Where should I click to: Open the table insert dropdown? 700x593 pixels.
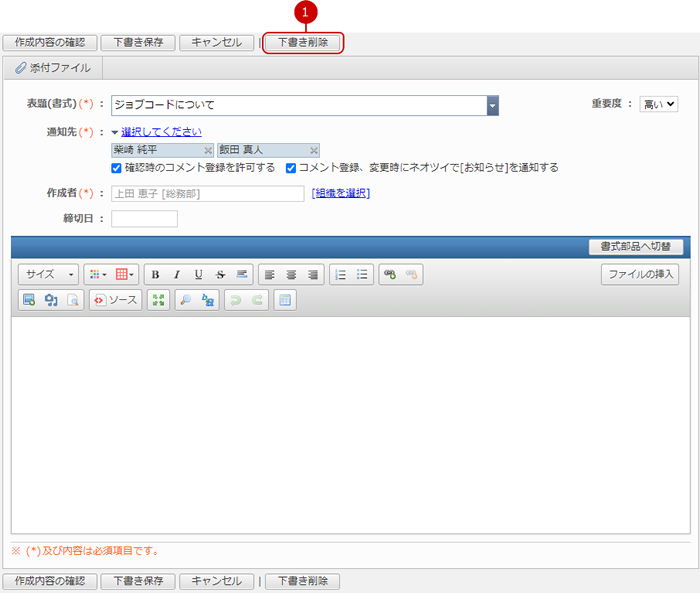(x=125, y=275)
